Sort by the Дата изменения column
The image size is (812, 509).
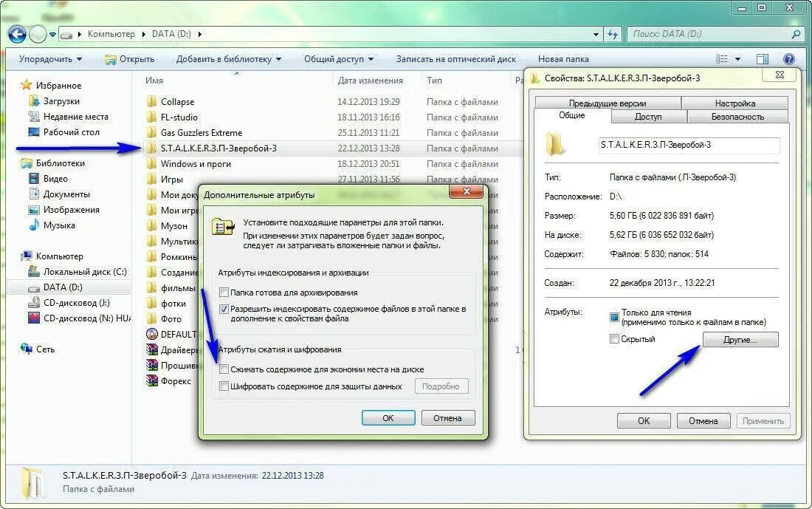coord(370,81)
